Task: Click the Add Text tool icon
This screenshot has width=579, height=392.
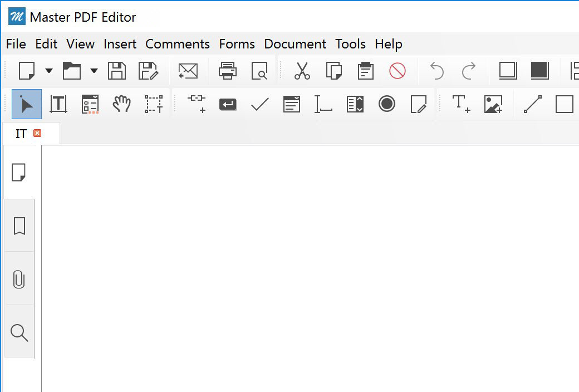Action: [461, 104]
